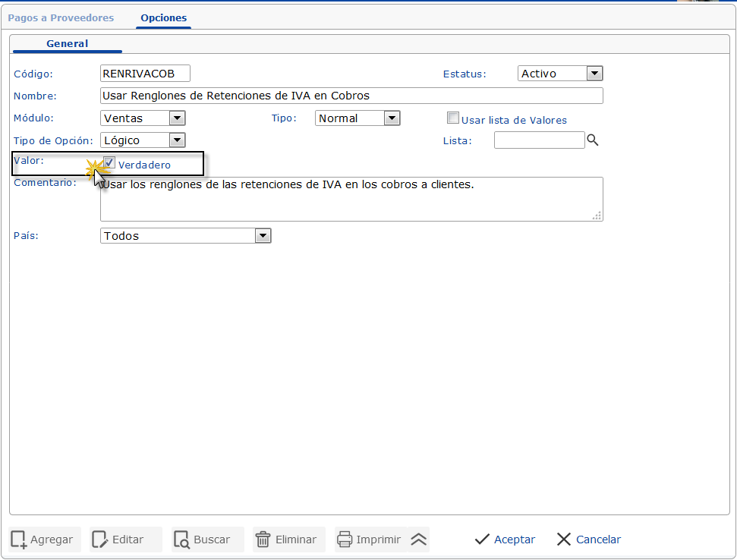Select the Opciones tab

[163, 17]
